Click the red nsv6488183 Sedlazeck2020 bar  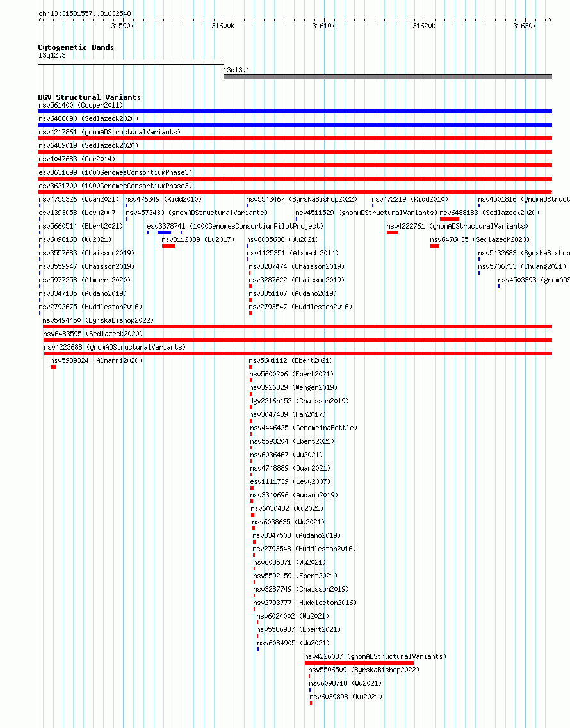point(449,219)
